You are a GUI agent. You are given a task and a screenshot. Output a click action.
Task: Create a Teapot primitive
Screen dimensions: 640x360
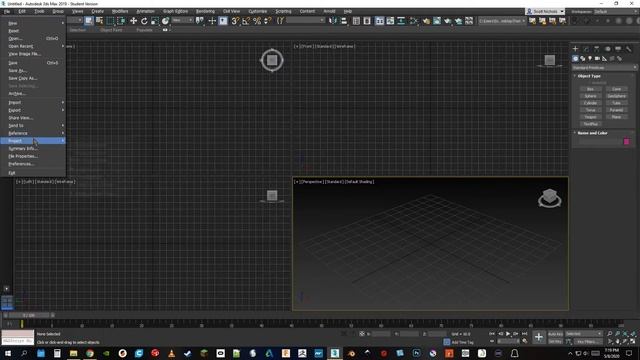590,117
